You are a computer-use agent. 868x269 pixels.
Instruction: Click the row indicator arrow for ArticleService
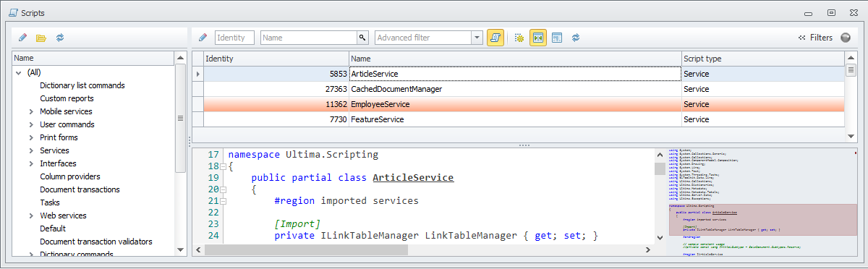(198, 74)
